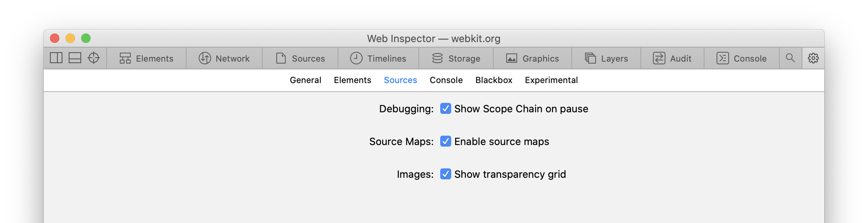Image resolution: width=868 pixels, height=223 pixels.
Task: Click the green zoom window button
Action: 86,38
